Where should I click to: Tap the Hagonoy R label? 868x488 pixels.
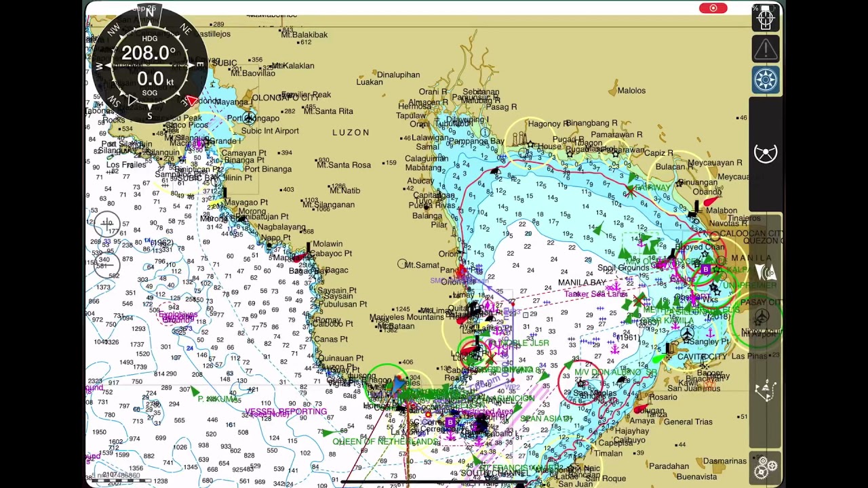(x=549, y=124)
